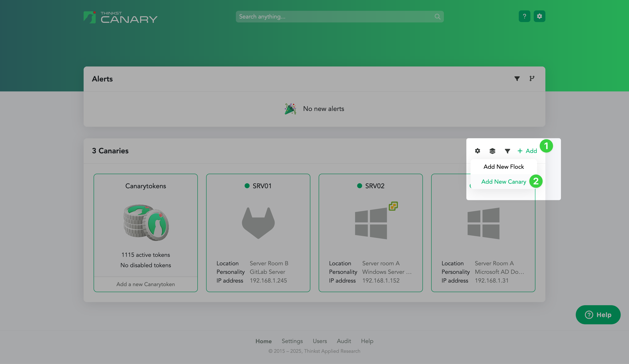
Task: Click the SRV02 green status dot
Action: tap(359, 186)
